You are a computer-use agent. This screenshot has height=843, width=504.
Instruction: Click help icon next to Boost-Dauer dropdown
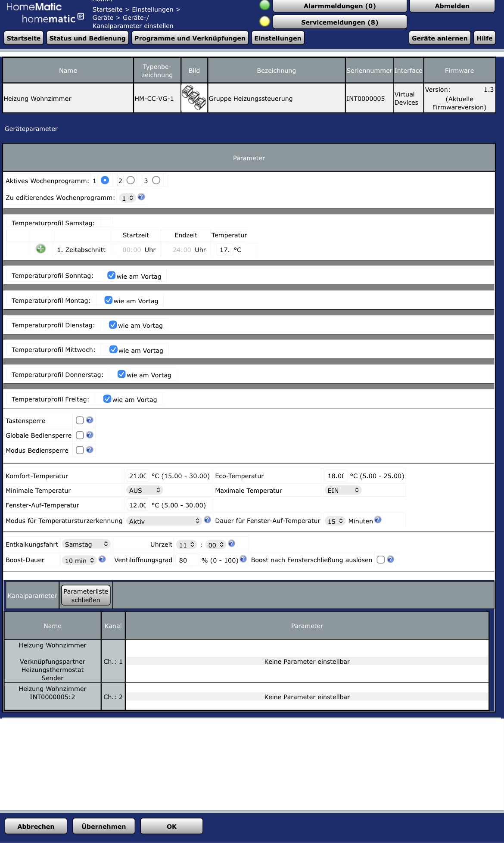102,559
